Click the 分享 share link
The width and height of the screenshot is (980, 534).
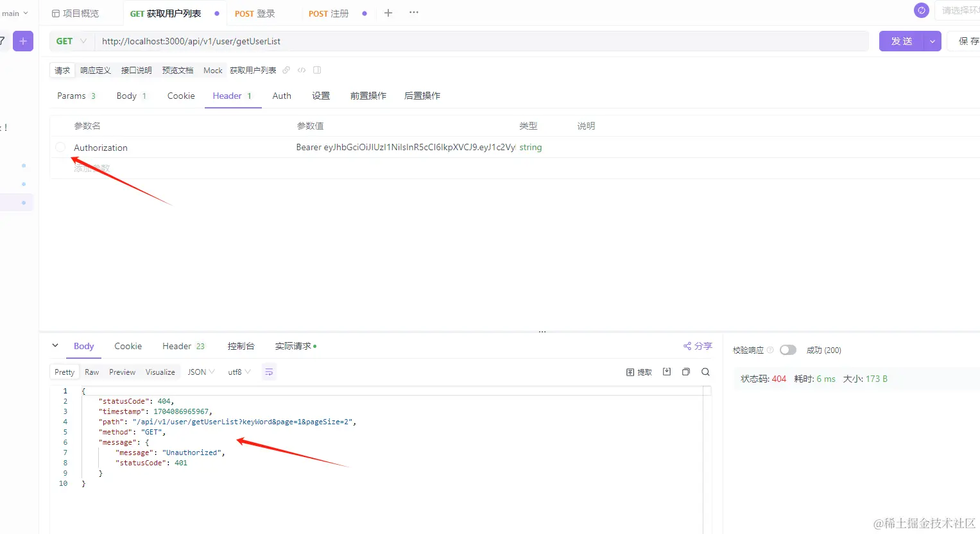[698, 346]
